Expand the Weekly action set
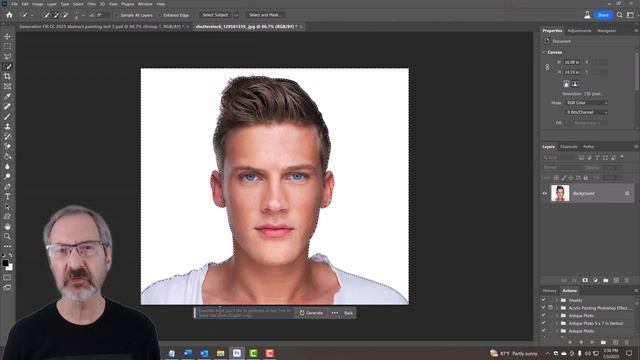Screen dimensions: 640x360 click(556, 300)
